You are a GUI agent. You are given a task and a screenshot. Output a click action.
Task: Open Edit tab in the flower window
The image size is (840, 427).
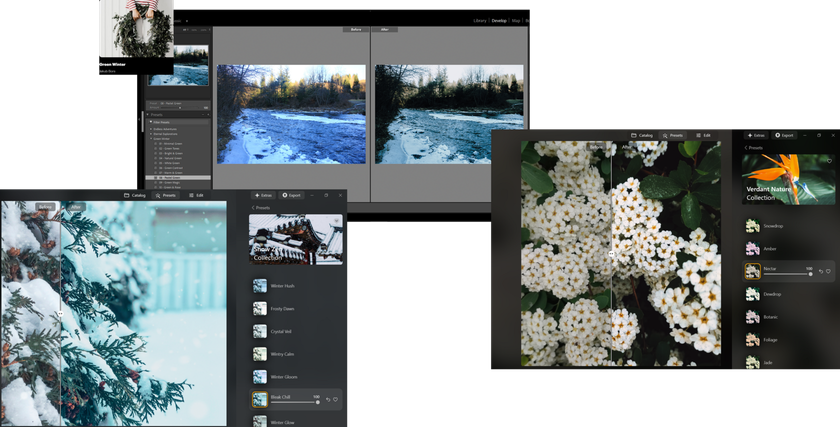pos(703,136)
